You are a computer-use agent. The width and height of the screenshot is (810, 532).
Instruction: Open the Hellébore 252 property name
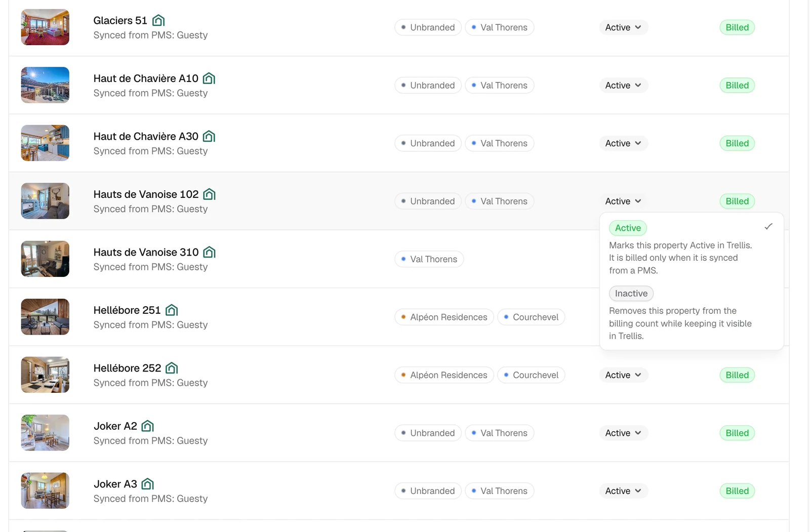tap(127, 368)
